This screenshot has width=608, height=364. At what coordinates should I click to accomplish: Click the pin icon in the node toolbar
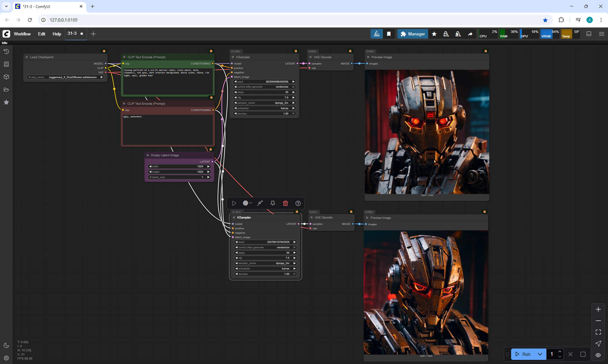(273, 203)
